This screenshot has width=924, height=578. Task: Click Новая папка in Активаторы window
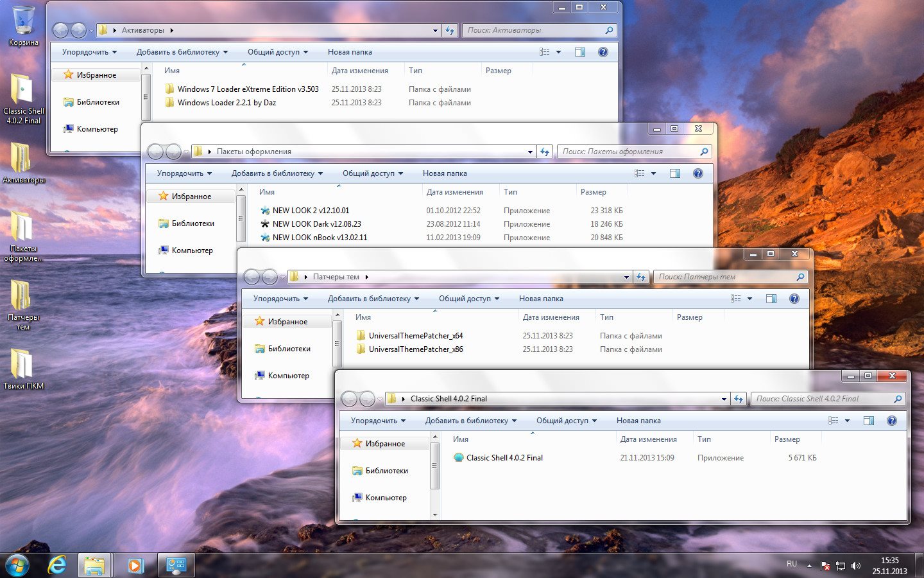(350, 52)
